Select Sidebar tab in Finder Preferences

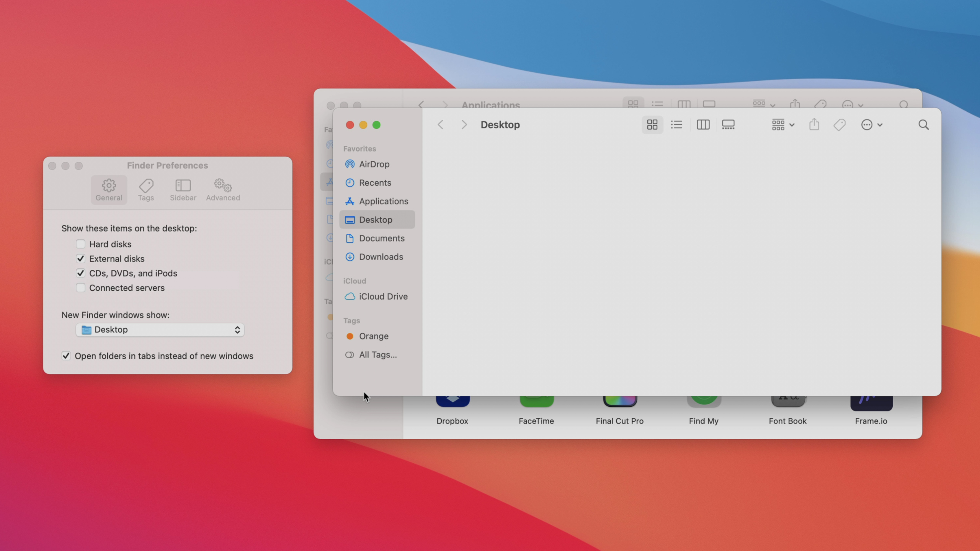point(183,189)
